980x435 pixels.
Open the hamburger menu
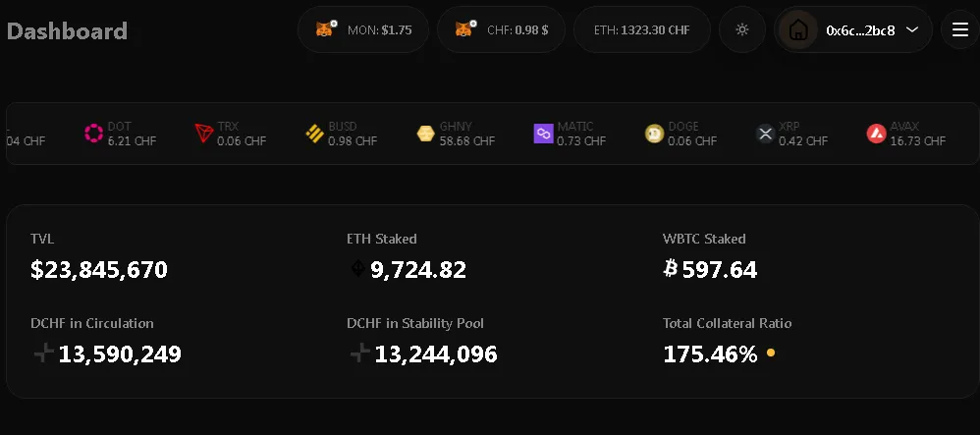[960, 29]
